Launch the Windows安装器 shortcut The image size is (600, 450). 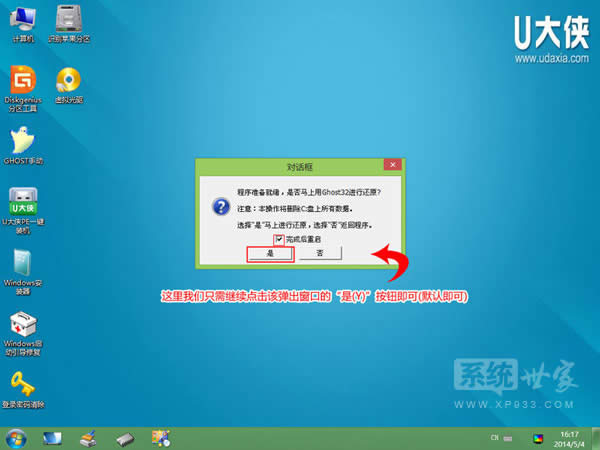(22, 264)
